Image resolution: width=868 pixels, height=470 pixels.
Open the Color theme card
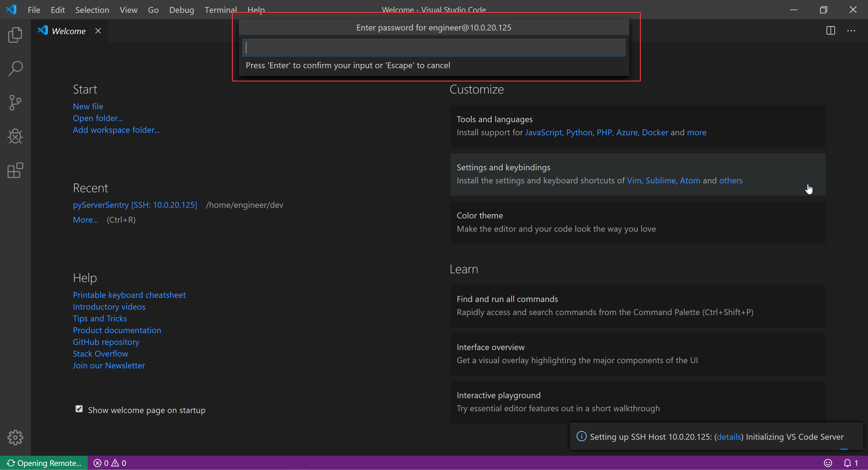637,222
